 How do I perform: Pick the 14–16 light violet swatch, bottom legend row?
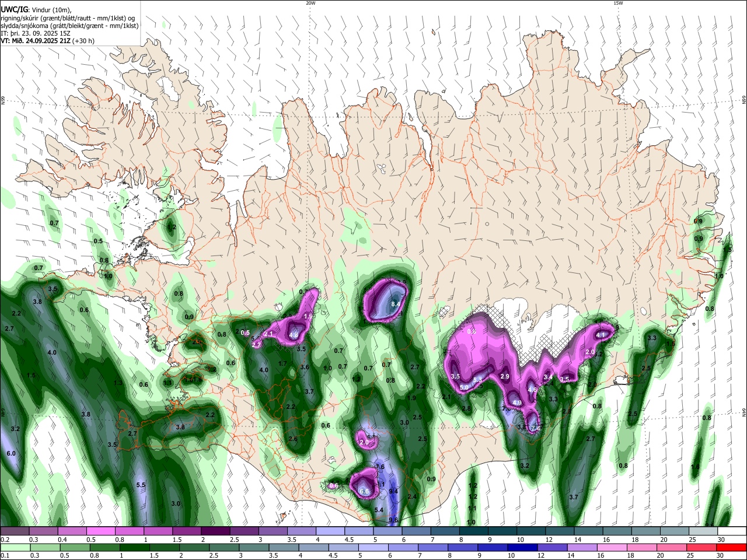pos(582,547)
